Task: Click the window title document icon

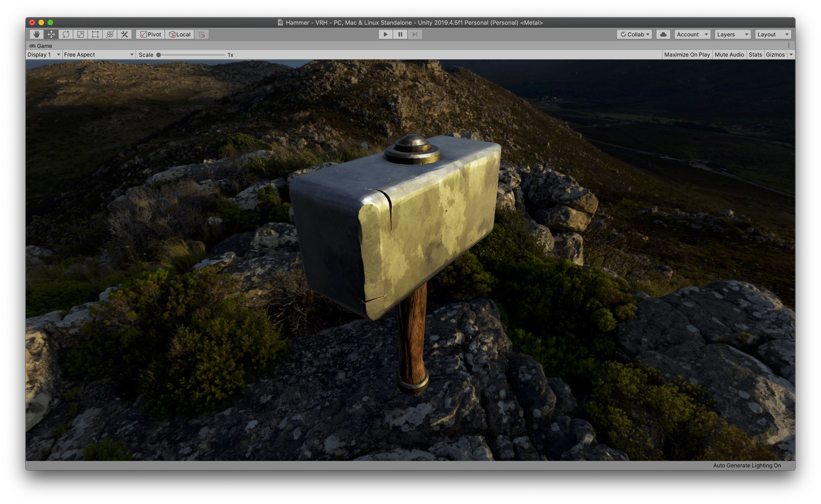Action: tap(280, 22)
